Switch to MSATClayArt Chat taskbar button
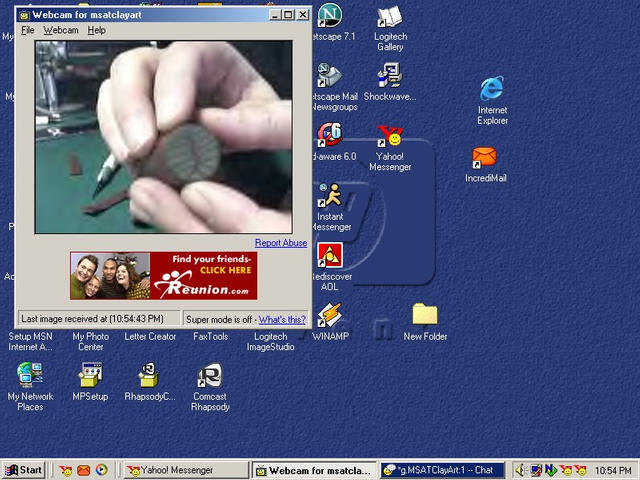640x480 pixels. [x=443, y=470]
